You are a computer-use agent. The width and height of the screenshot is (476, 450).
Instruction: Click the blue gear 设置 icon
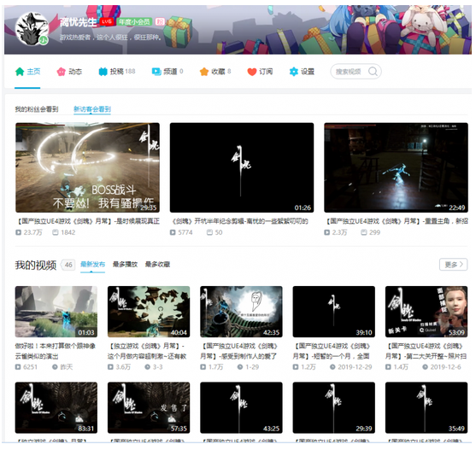[x=294, y=72]
